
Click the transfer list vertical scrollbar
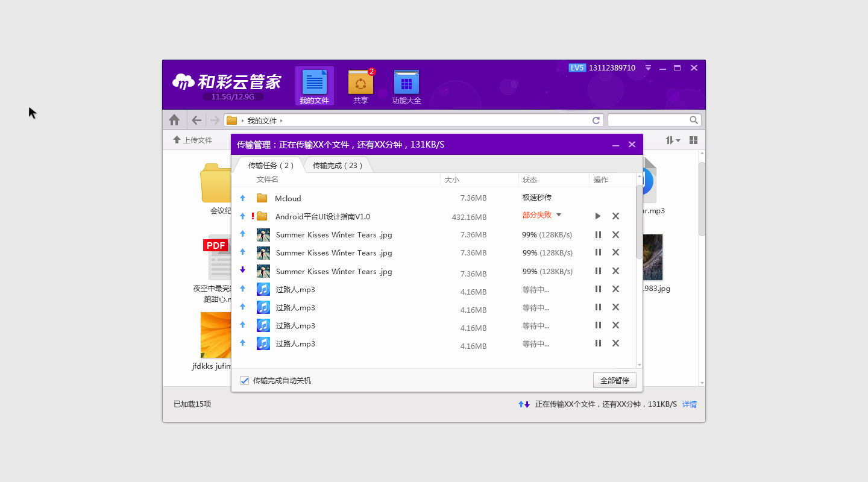point(639,223)
